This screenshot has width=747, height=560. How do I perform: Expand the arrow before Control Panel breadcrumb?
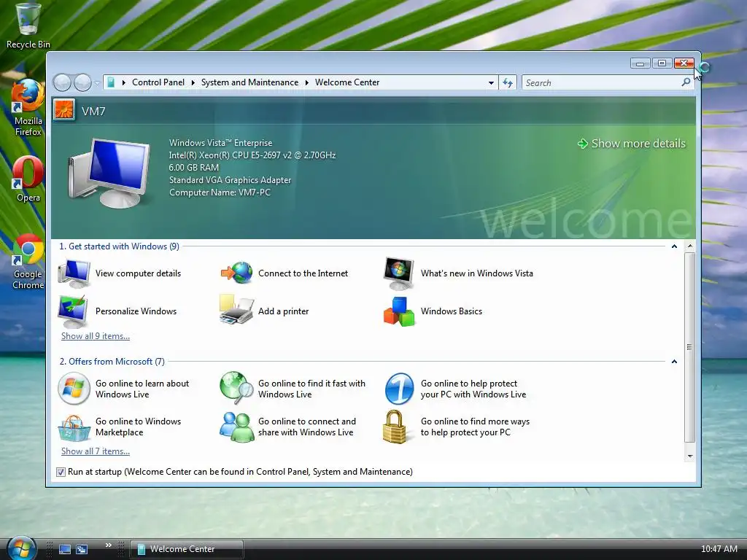pyautogui.click(x=123, y=83)
